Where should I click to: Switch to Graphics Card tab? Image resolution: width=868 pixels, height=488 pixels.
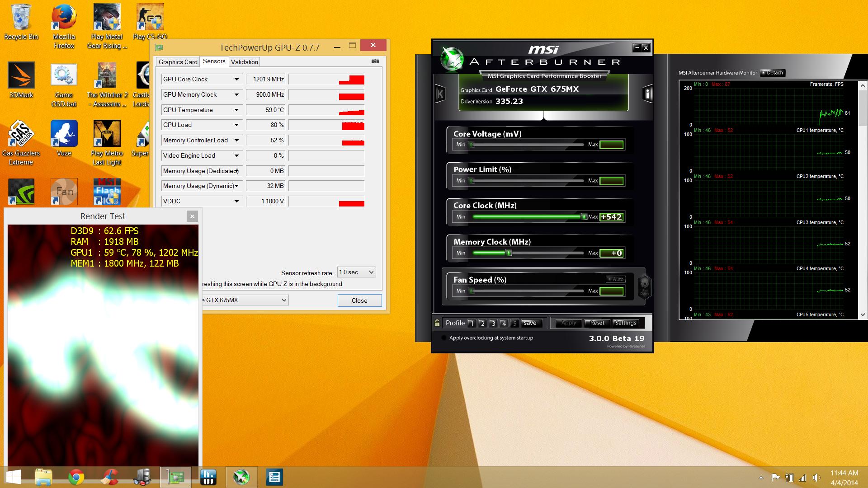tap(178, 62)
